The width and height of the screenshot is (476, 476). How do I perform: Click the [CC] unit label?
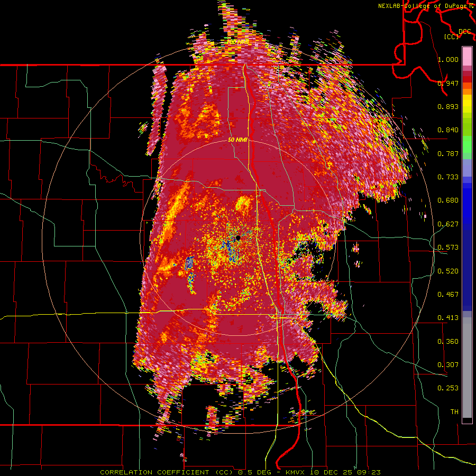[x=452, y=36]
